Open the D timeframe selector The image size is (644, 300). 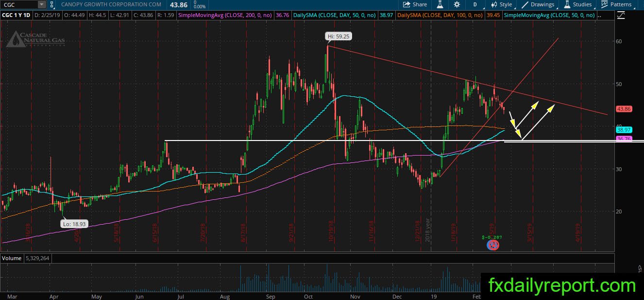[x=475, y=4]
